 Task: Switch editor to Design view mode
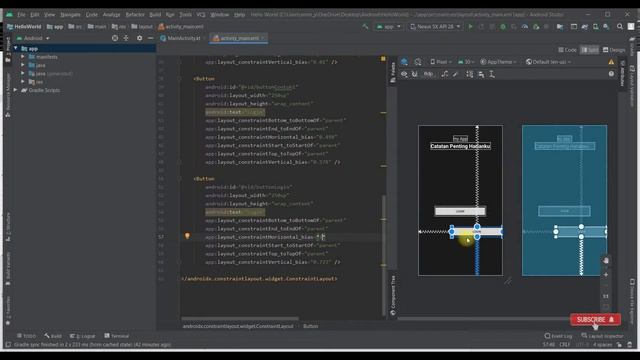pyautogui.click(x=613, y=50)
